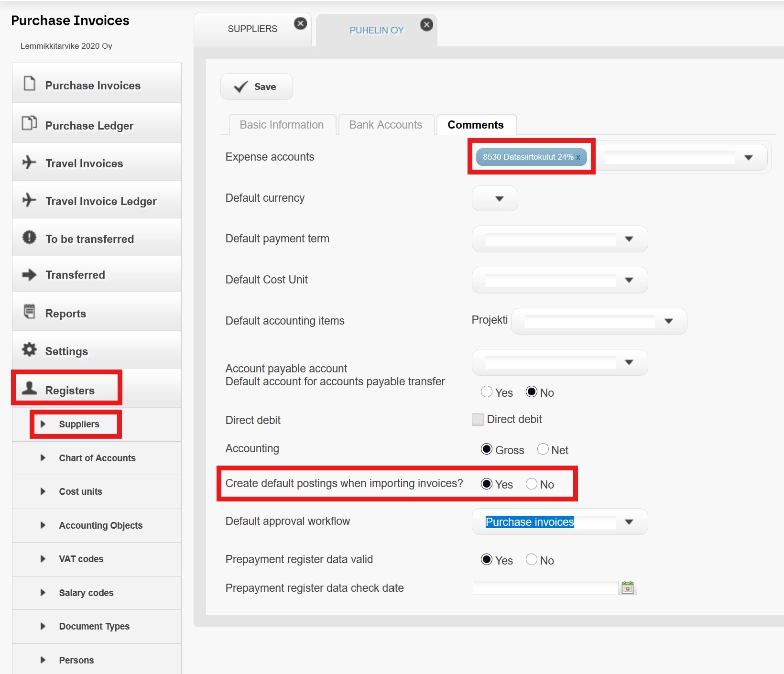Click the Transferred arrow icon

[x=30, y=275]
